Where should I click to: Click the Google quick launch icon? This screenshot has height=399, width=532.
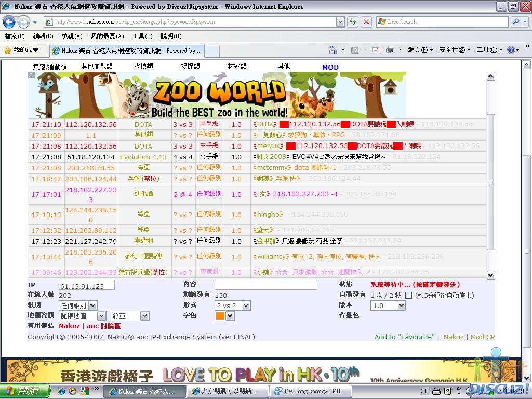84,391
